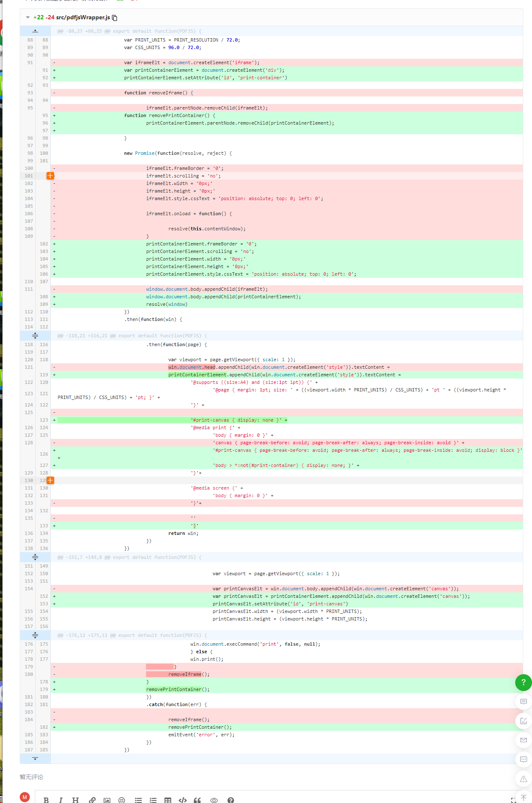The image size is (532, 803).
Task: Insert a table in comment editor
Action: (168, 800)
